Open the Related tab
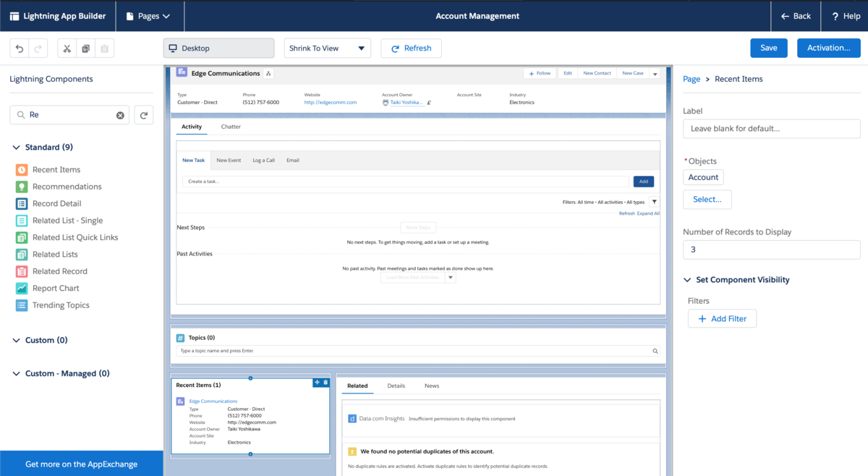The height and width of the screenshot is (476, 868). 357,386
